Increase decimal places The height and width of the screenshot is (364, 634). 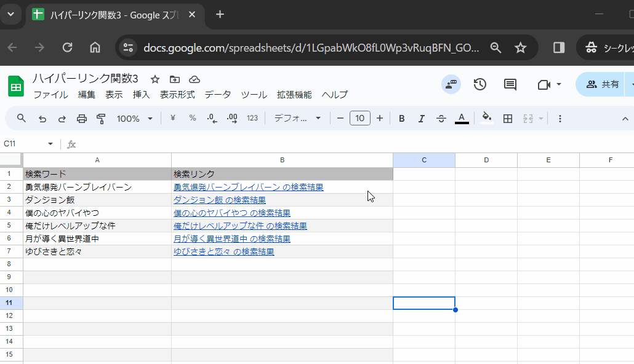(x=232, y=119)
